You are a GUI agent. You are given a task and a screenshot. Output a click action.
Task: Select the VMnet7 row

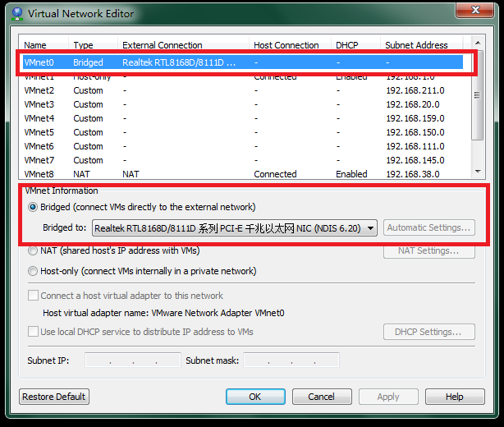(243, 160)
